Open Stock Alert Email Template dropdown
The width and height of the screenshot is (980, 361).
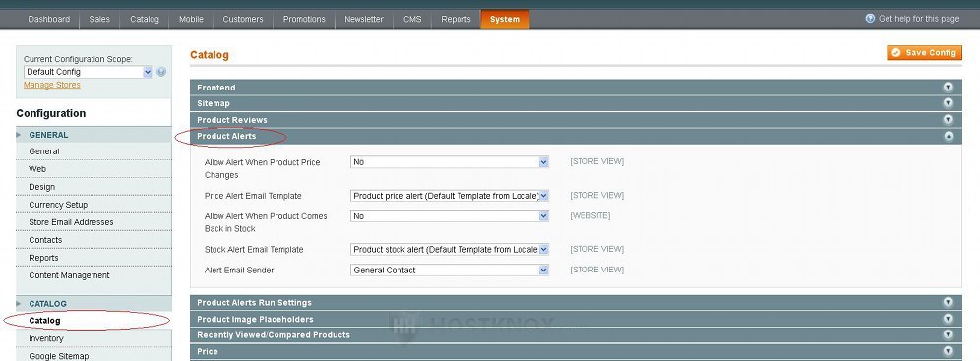coord(450,249)
